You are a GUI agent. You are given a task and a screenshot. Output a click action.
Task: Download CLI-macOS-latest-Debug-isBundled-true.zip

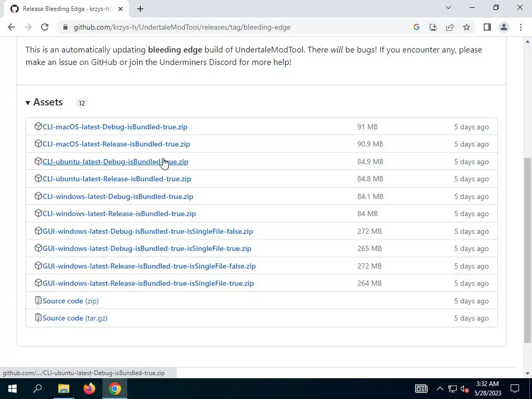coord(115,127)
